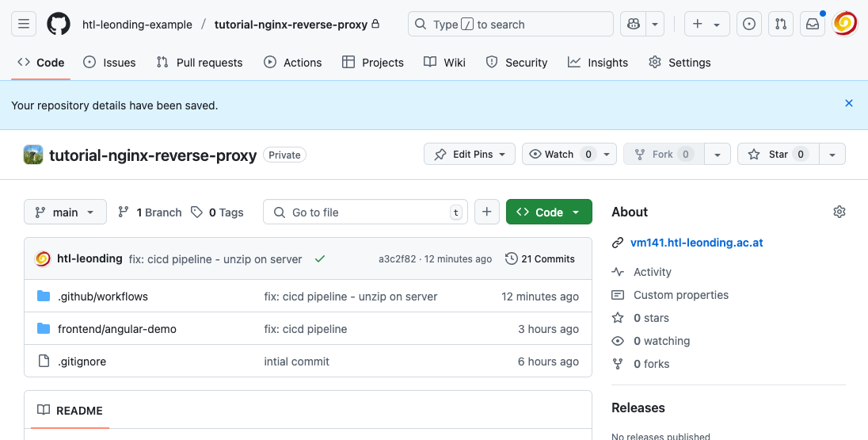The height and width of the screenshot is (440, 868).
Task: Click the add file plus button
Action: (487, 212)
